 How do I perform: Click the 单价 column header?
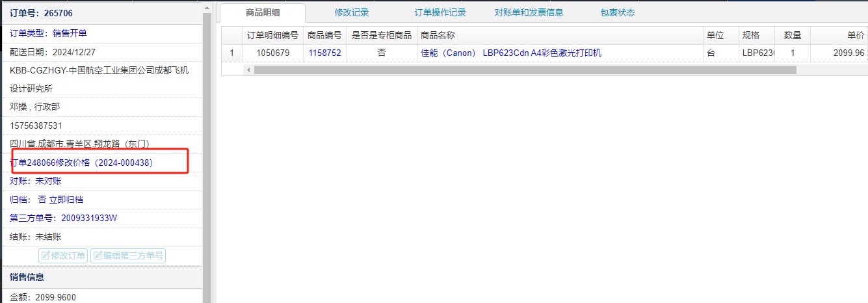point(839,35)
